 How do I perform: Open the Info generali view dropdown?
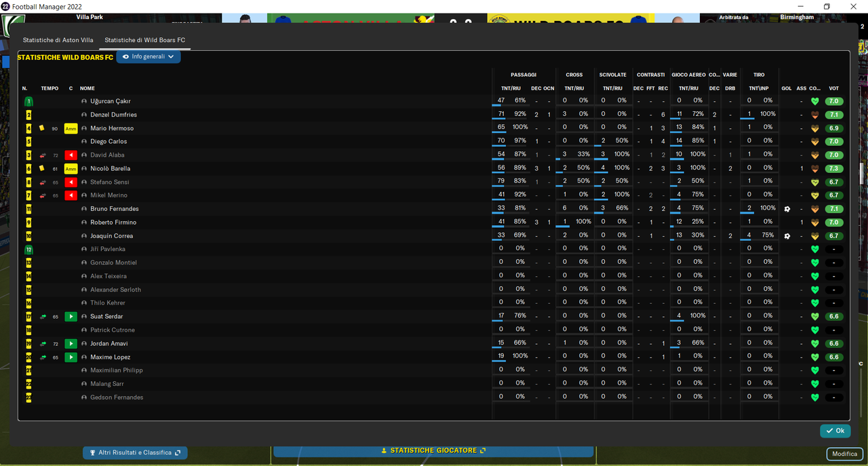[x=149, y=57]
